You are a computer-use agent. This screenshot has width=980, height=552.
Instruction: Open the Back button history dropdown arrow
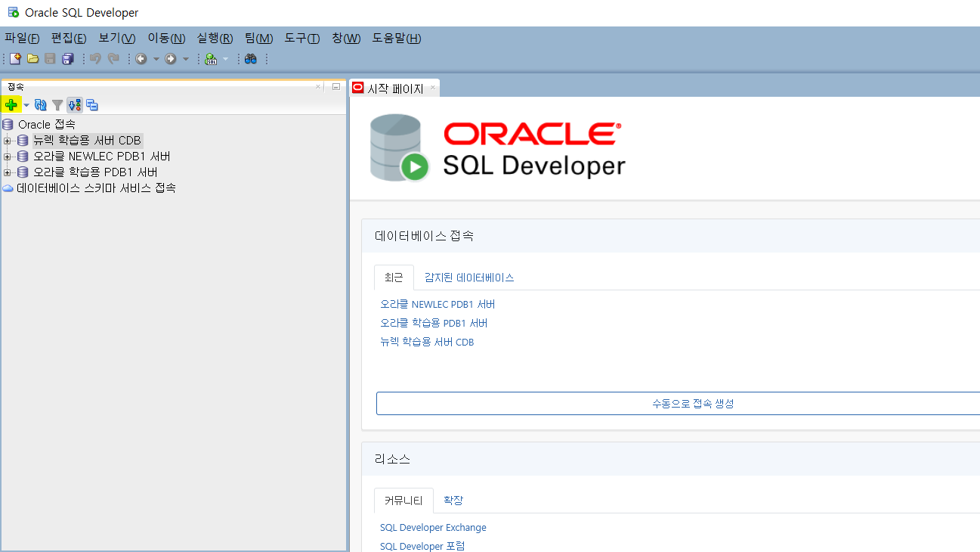click(156, 59)
